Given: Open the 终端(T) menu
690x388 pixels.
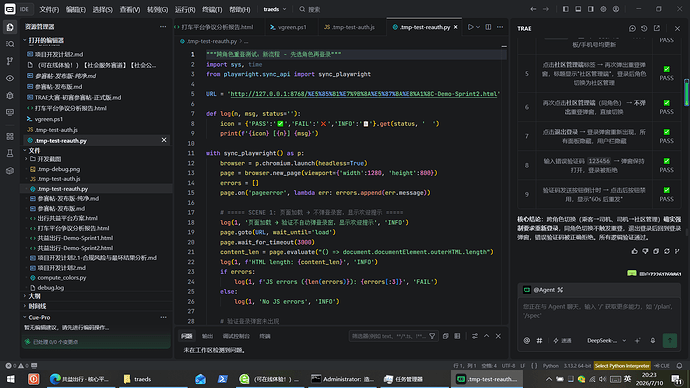Looking at the screenshot, I should pos(212,9).
